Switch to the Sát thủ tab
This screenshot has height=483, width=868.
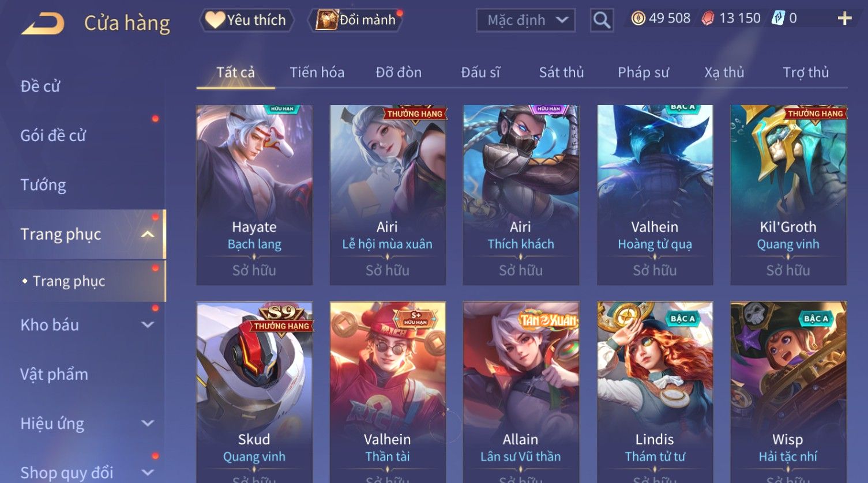tap(561, 73)
